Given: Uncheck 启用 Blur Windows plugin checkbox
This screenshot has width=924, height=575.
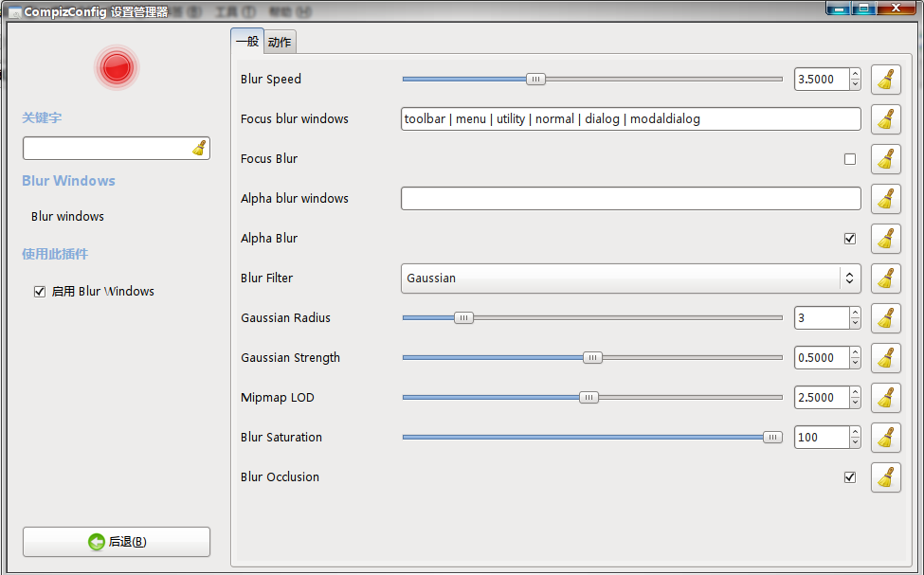Looking at the screenshot, I should pos(40,292).
